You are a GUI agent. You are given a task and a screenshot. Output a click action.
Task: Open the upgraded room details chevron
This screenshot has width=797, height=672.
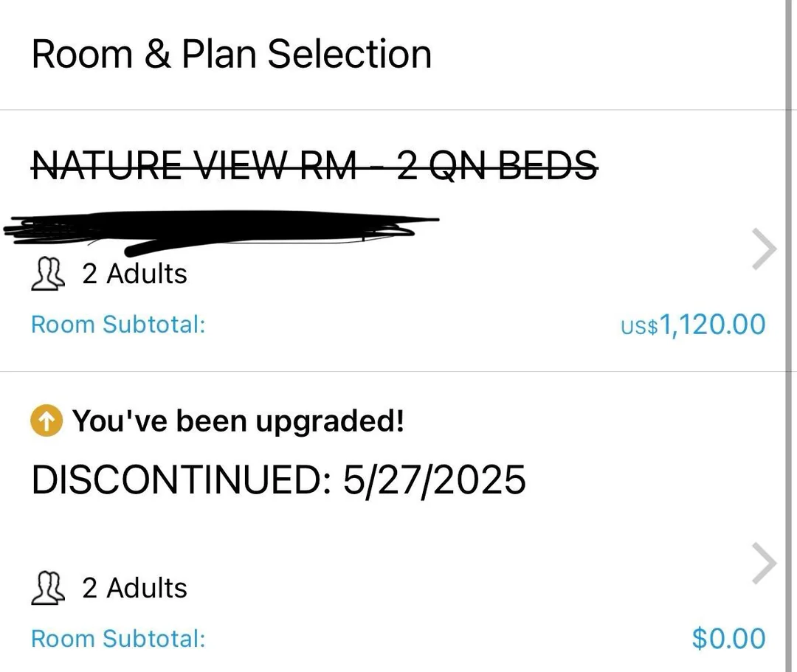click(x=765, y=565)
